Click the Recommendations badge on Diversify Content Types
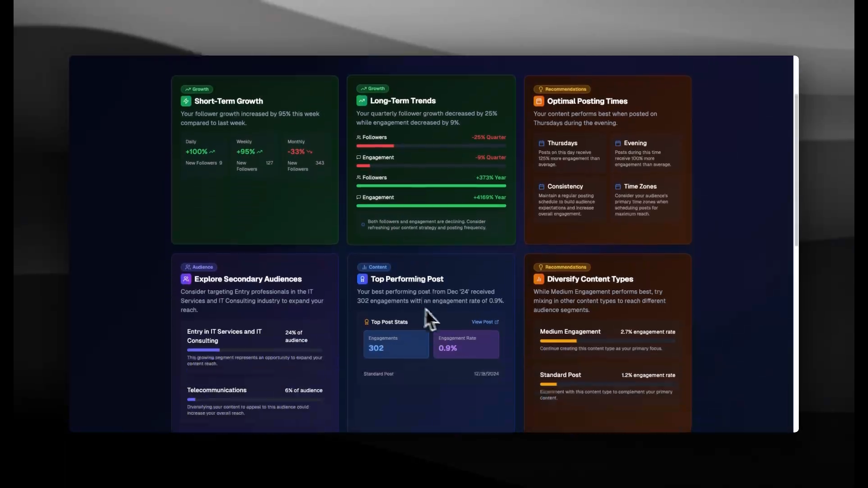 562,267
